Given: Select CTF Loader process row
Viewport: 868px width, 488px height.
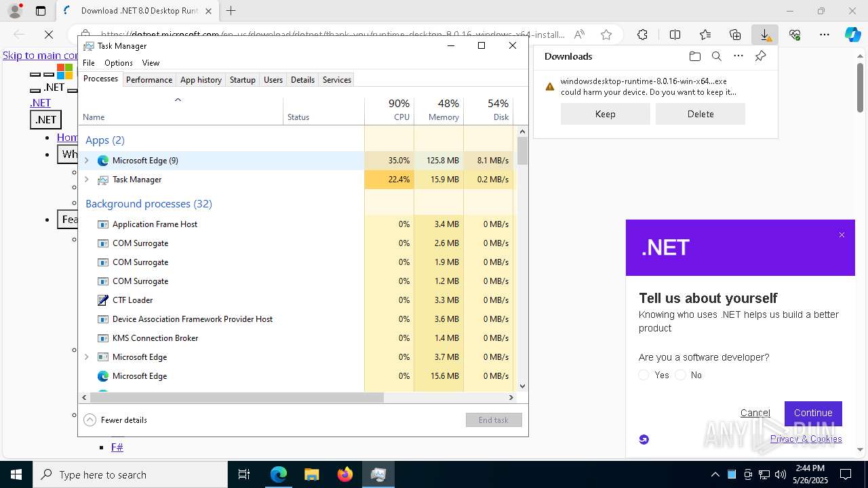Looking at the screenshot, I should [296, 300].
